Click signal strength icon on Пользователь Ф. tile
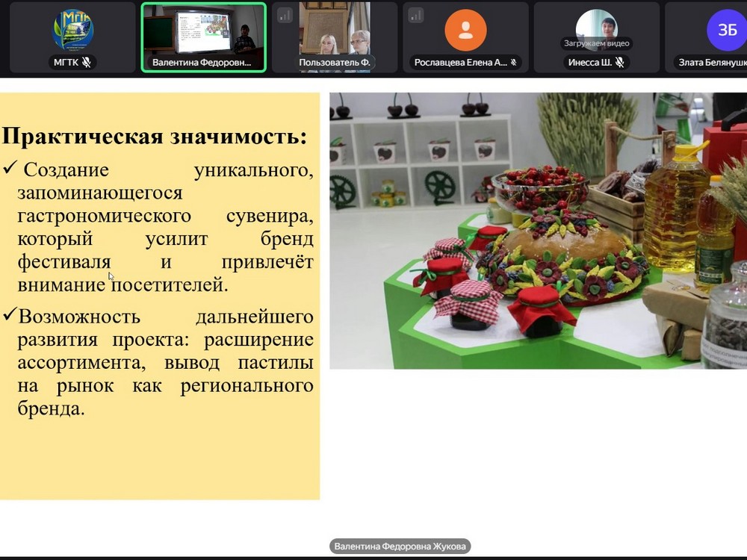Screen dimensions: 747x560 285,15
